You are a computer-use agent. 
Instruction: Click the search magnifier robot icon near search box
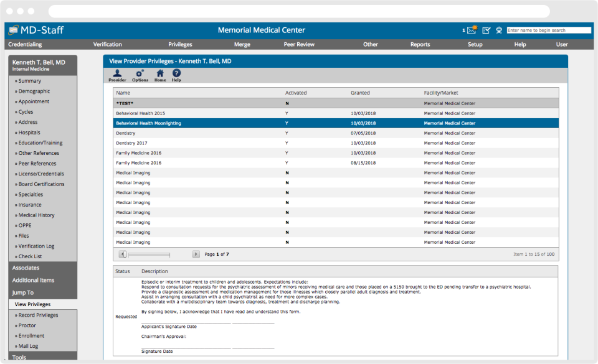coord(500,30)
